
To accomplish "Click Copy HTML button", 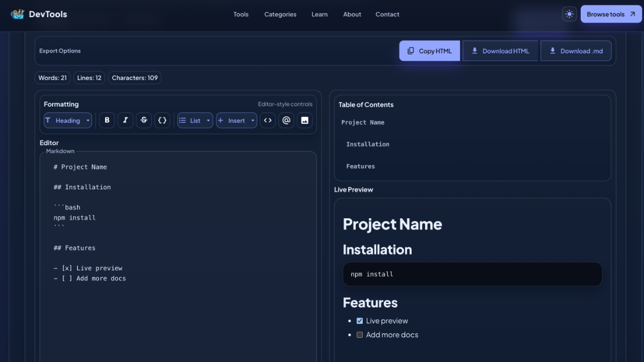I will coord(429,51).
